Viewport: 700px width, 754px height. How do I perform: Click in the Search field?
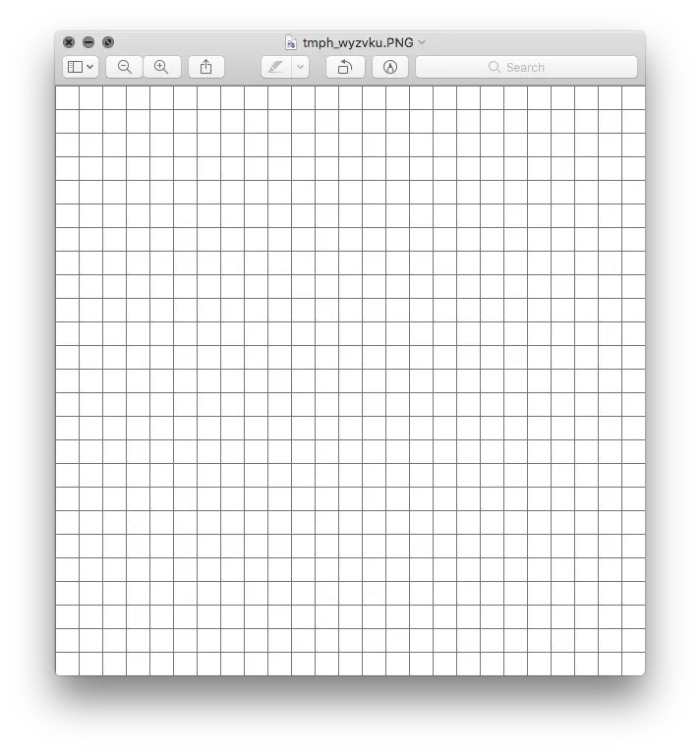point(526,67)
